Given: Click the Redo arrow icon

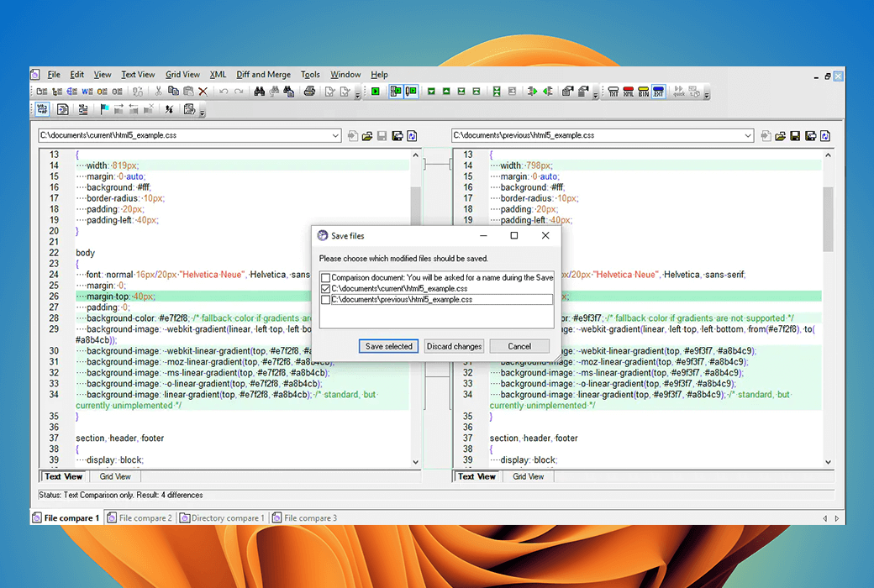Looking at the screenshot, I should (x=239, y=92).
